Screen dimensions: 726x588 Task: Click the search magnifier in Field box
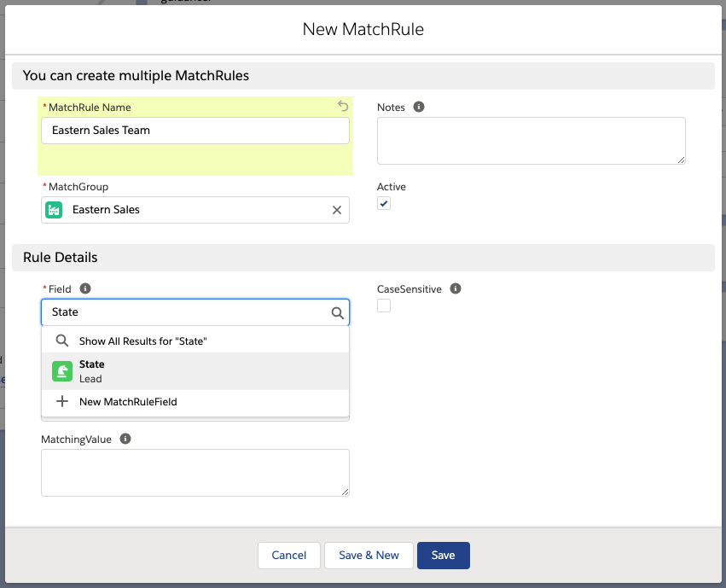pyautogui.click(x=338, y=313)
